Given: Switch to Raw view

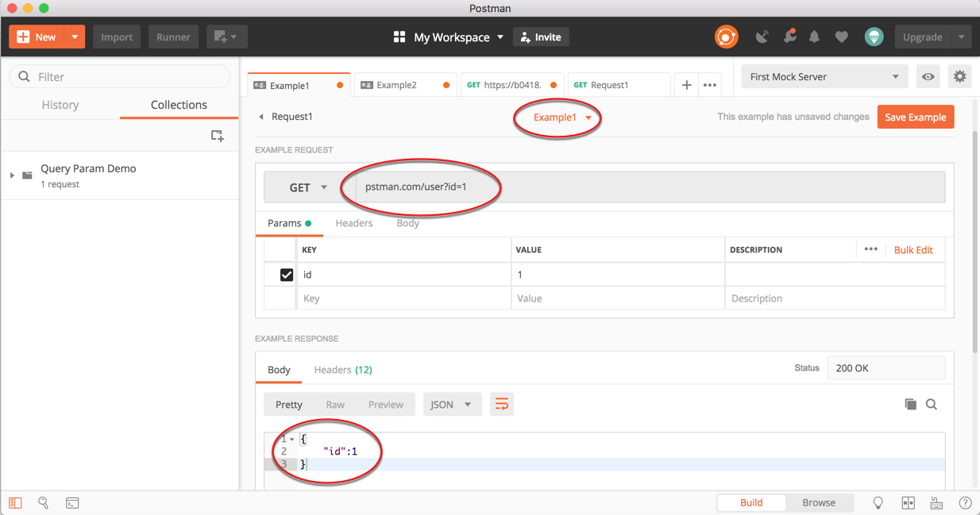Looking at the screenshot, I should [335, 405].
